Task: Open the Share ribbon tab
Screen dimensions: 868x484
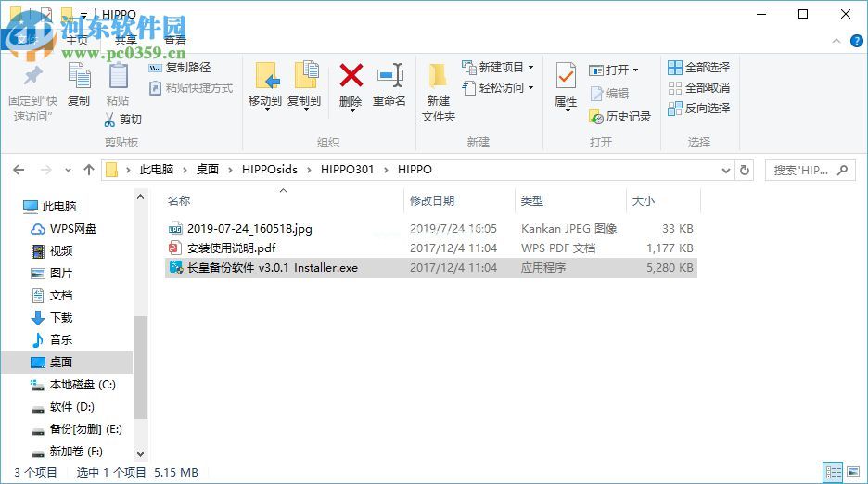Action: 126,41
